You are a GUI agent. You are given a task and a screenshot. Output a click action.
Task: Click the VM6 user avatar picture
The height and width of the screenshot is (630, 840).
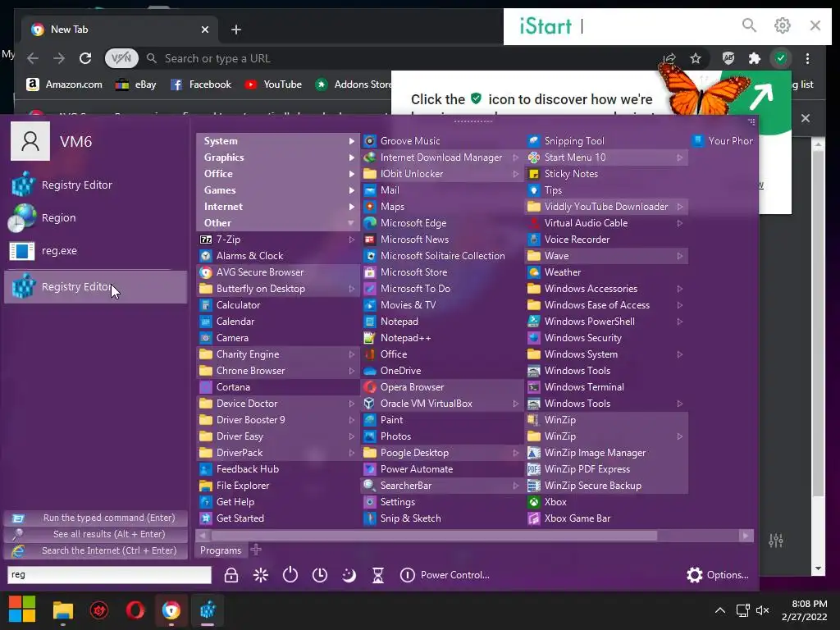click(x=30, y=141)
